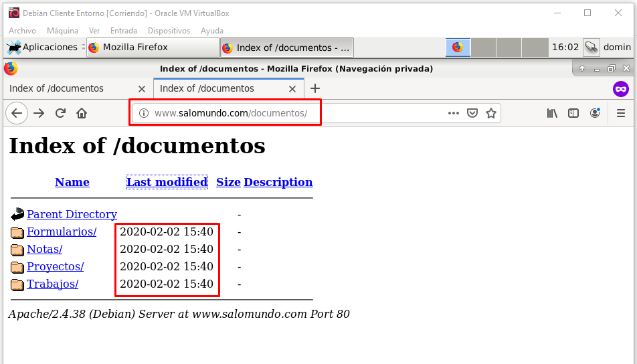Open the Proyectos/ directory link
The image size is (637, 364).
pos(55,267)
